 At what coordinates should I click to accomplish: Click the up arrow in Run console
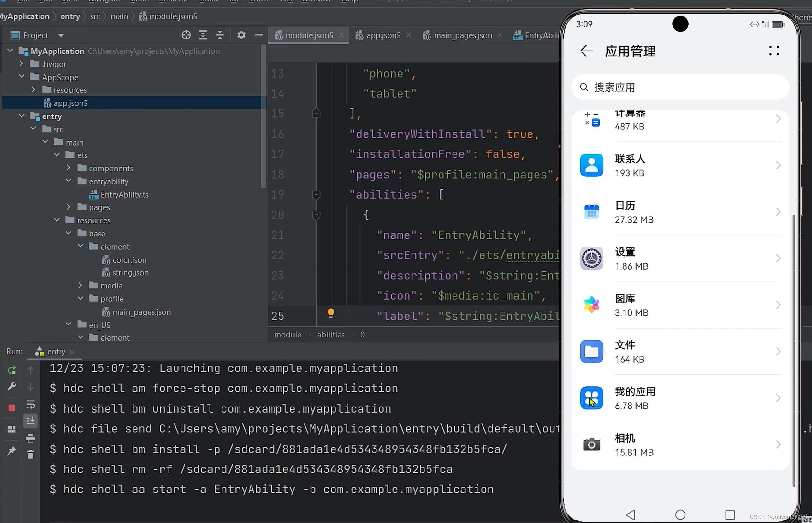[x=31, y=370]
